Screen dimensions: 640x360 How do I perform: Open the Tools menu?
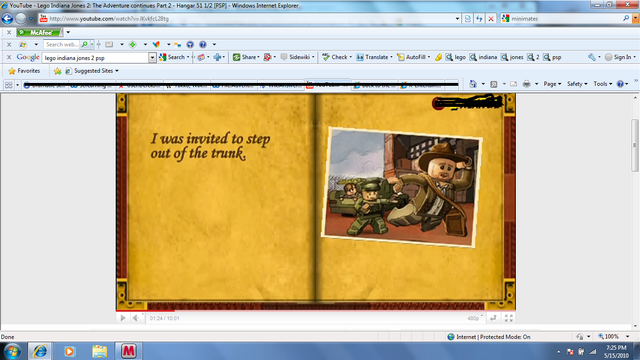tap(603, 84)
